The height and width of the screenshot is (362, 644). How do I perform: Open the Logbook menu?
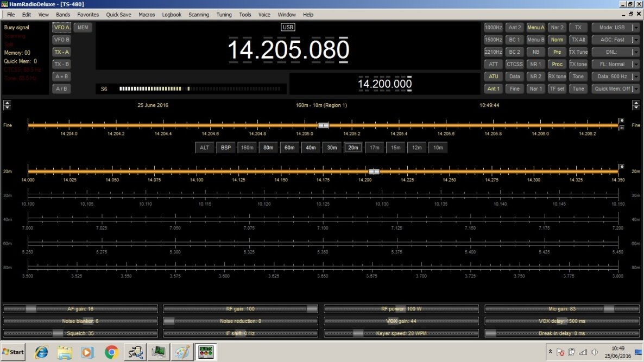(171, 14)
